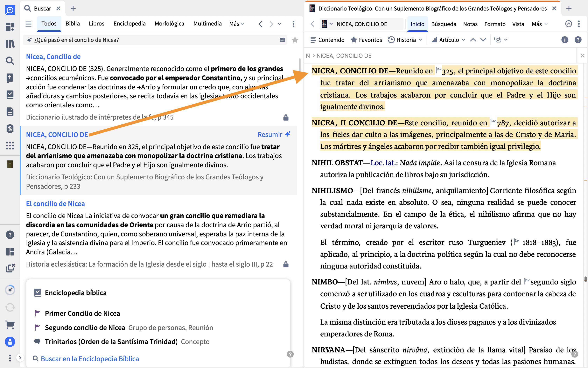Go back in the Diccionario panel

(313, 24)
